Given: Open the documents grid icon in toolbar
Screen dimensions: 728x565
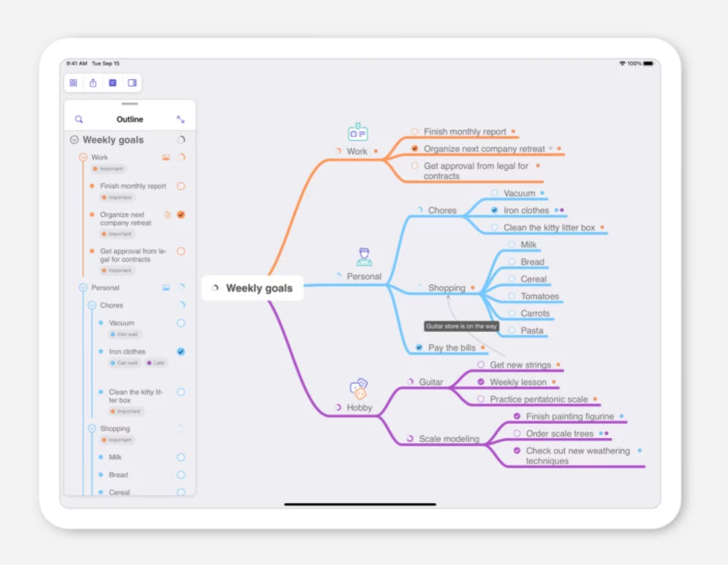Looking at the screenshot, I should pos(74,83).
